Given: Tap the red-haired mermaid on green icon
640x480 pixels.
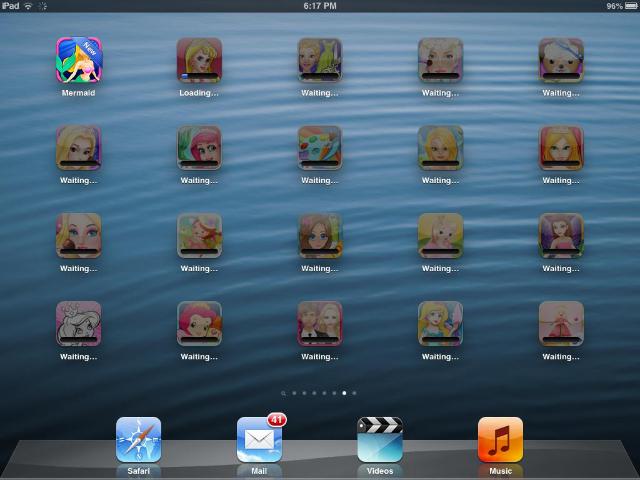Looking at the screenshot, I should (199, 148).
